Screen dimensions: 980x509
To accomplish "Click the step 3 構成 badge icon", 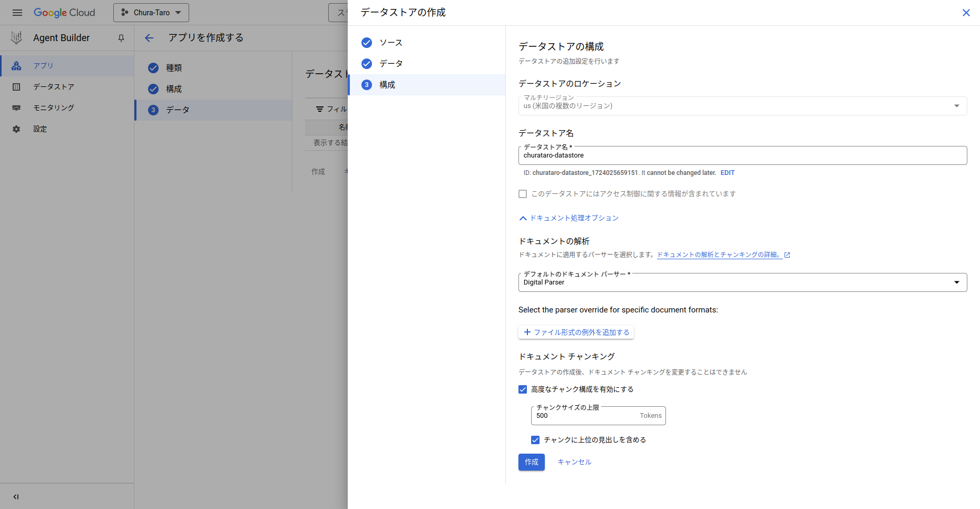I will point(367,85).
